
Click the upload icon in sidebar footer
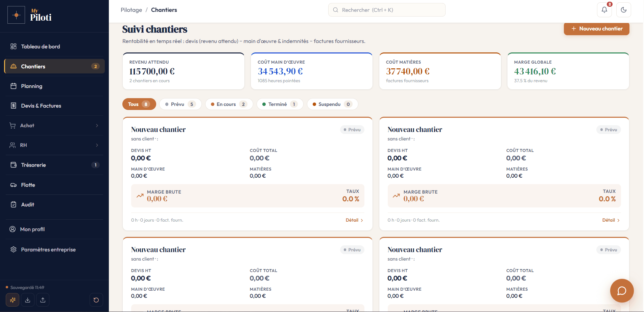click(x=43, y=300)
